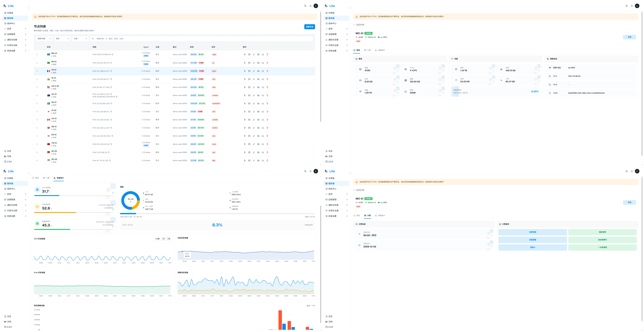Open the 状态 filter dropdown
This screenshot has height=332, width=644.
tap(62, 39)
